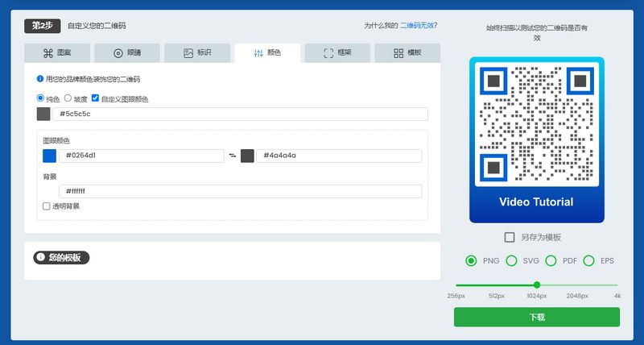
Task: Open the 二维码无效 link
Action: click(x=417, y=26)
